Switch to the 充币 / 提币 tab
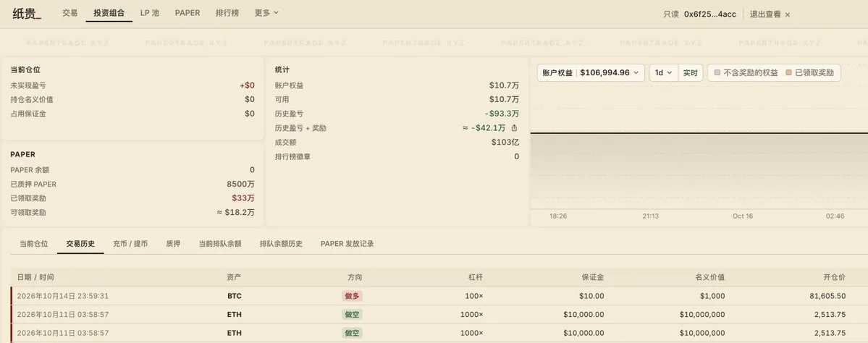Screen dimensions: 868x343 click(x=130, y=243)
